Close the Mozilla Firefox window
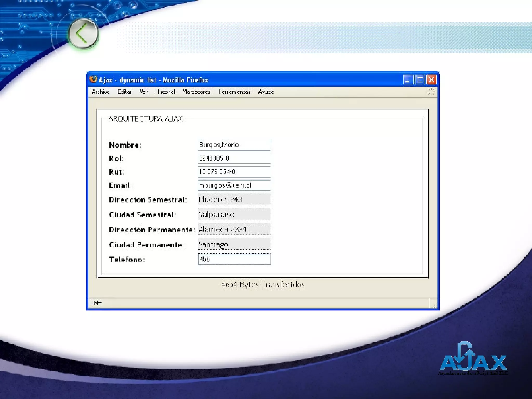The width and height of the screenshot is (532, 399). tap(431, 80)
